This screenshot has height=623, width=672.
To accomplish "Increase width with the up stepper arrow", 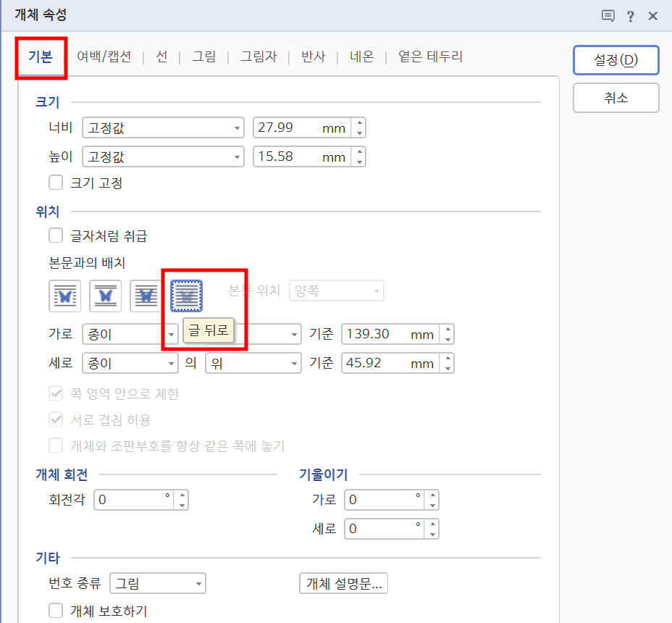I will 359,123.
